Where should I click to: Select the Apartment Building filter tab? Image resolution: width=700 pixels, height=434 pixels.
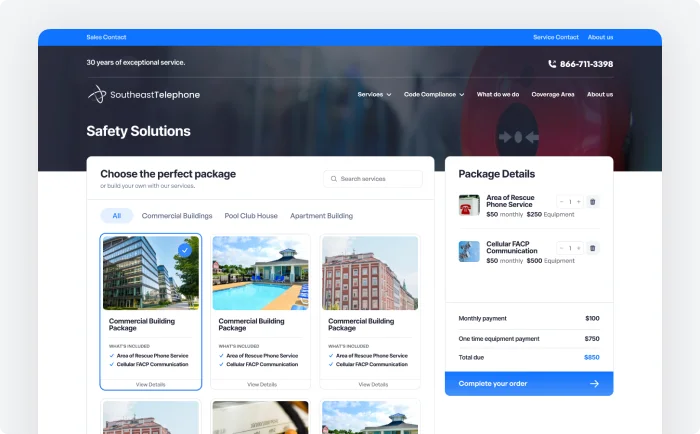pyautogui.click(x=321, y=215)
